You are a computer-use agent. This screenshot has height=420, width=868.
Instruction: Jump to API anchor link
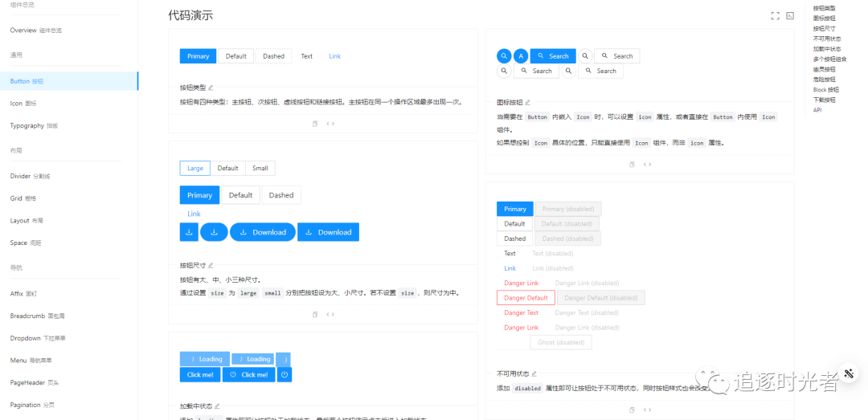(x=817, y=109)
